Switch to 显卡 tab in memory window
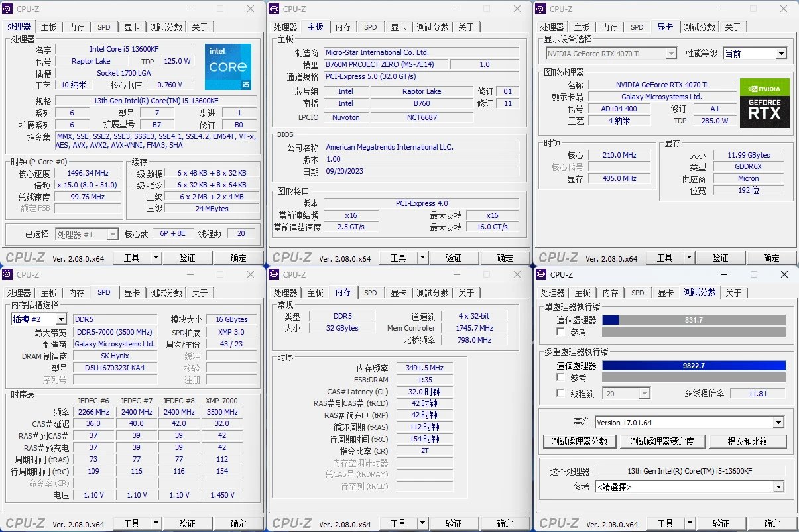799x532 pixels. tap(399, 293)
